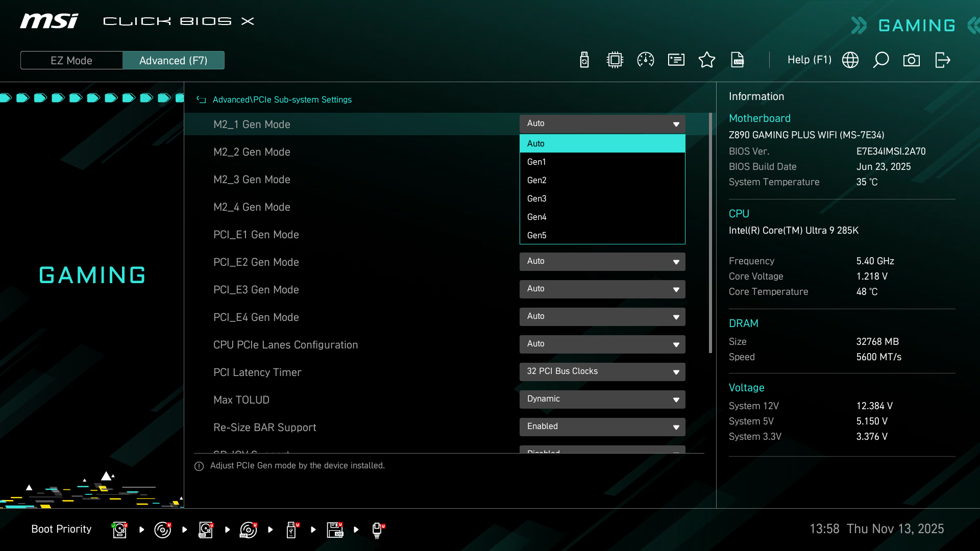
Task: Open the BIOS log file icon
Action: (738, 60)
